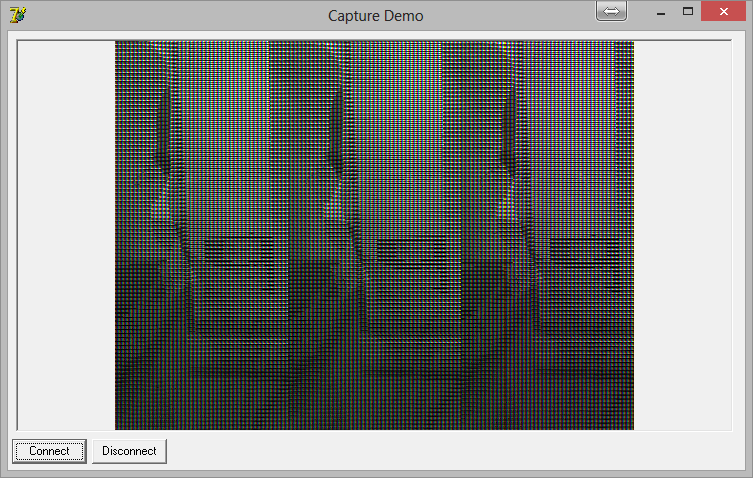Click the captured video preview image

(x=375, y=235)
